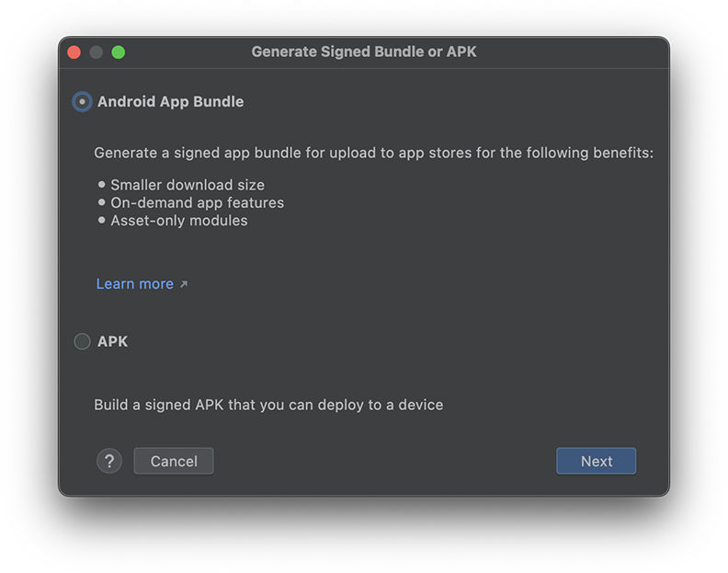Open help with the question mark button
Image resolution: width=728 pixels, height=573 pixels.
click(109, 461)
